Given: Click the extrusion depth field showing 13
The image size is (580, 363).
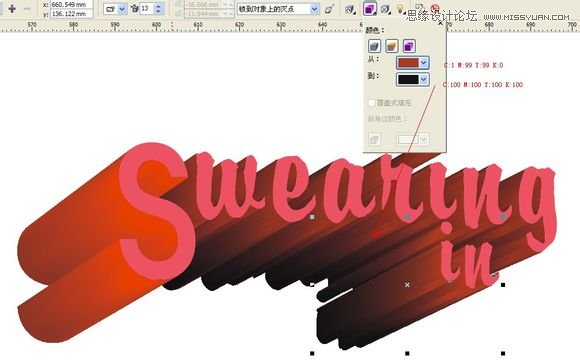Looking at the screenshot, I should tap(147, 9).
